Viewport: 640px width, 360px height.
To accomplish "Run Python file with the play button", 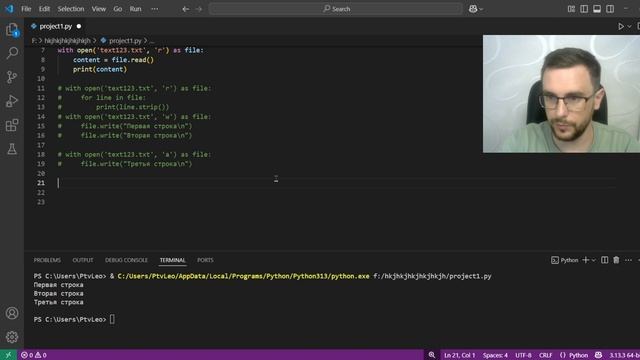I will (x=621, y=27).
